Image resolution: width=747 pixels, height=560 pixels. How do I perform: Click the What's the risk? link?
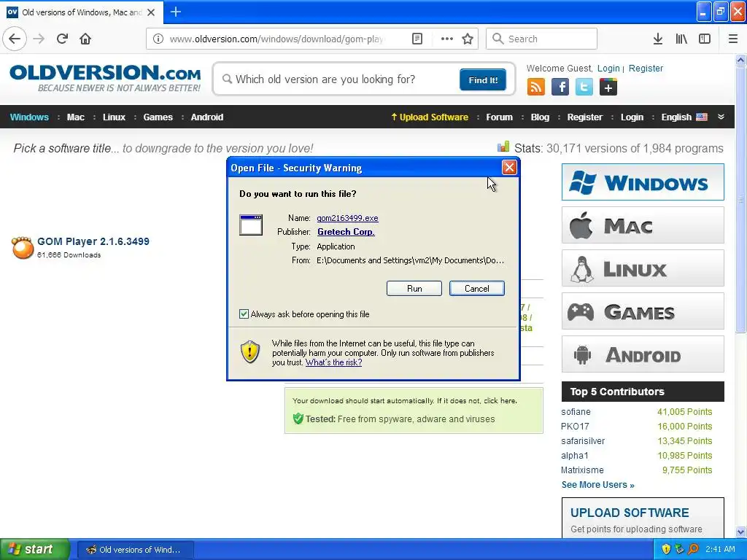tap(333, 362)
